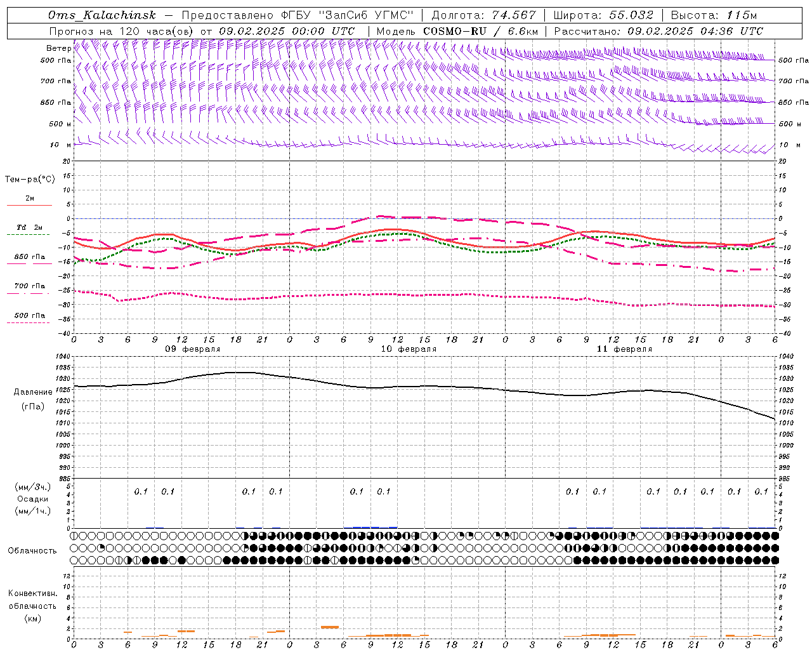This screenshot has width=812, height=650.
Task: Click the Oms_Kalachinsk station title
Action: pos(102,15)
